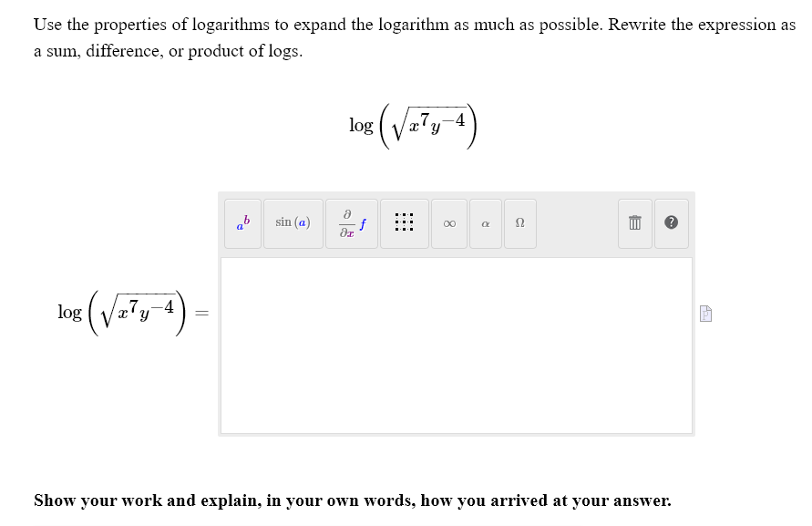Click the superscript entry tool
This screenshot has height=526, width=812.
tap(242, 222)
